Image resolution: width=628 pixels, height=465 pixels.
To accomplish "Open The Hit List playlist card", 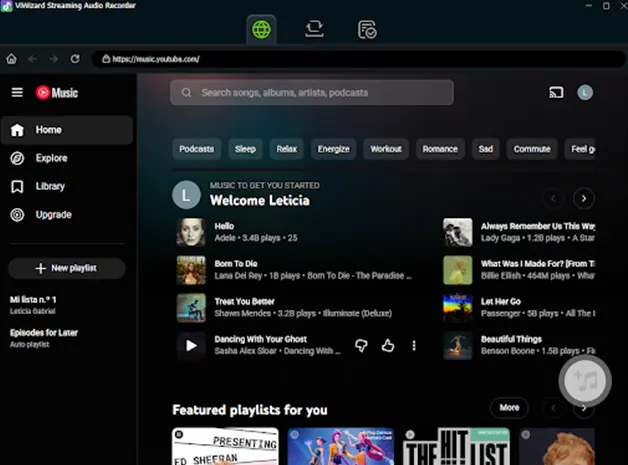I will pyautogui.click(x=457, y=446).
